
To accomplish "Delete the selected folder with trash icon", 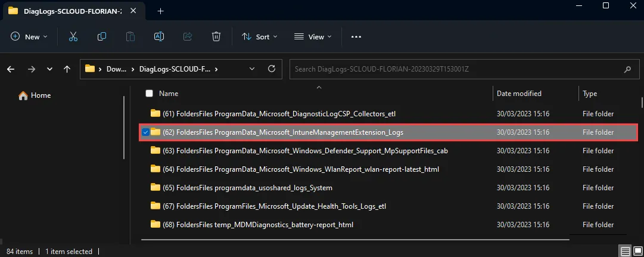I will pyautogui.click(x=216, y=36).
